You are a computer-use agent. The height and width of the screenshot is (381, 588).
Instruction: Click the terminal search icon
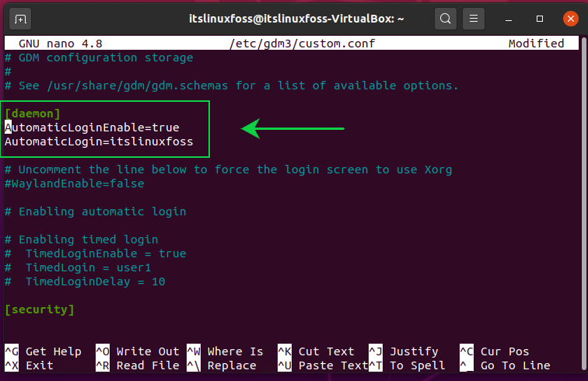coord(446,19)
